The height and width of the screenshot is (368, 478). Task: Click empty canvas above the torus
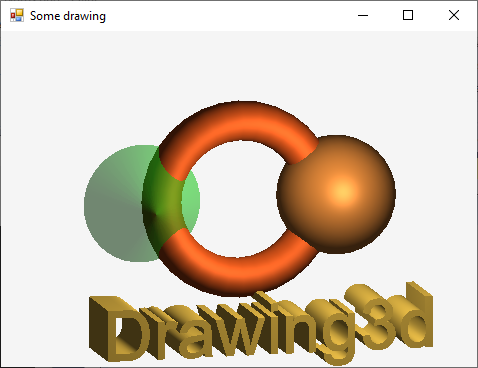pos(238,67)
